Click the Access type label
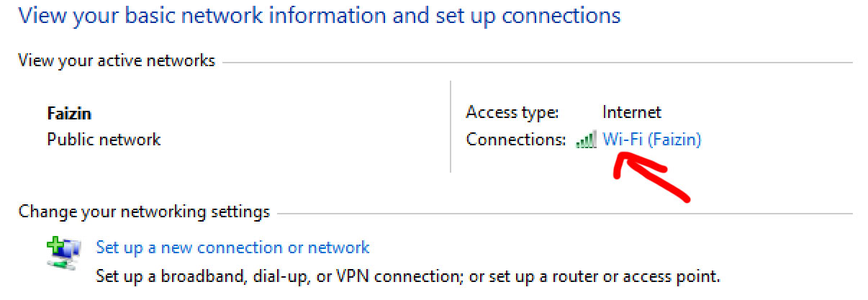 [x=512, y=113]
